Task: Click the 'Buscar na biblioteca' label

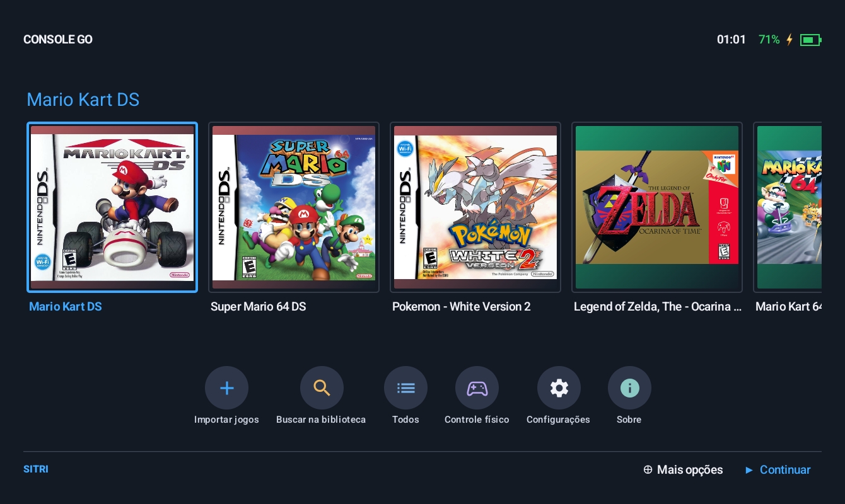Action: (321, 420)
